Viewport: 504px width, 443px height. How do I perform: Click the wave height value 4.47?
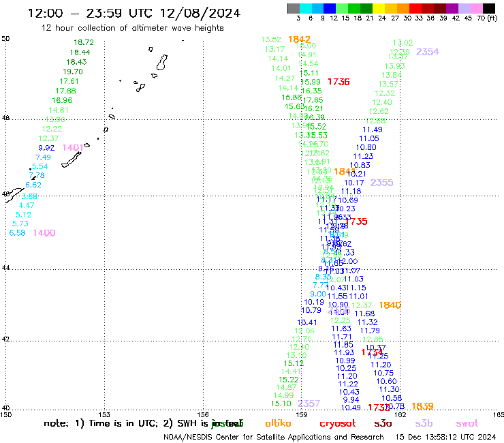coord(27,205)
